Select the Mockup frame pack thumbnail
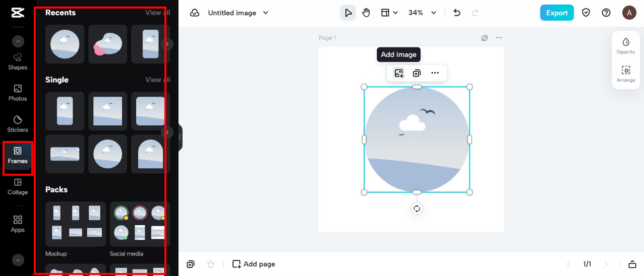This screenshot has width=644, height=276. (x=76, y=225)
